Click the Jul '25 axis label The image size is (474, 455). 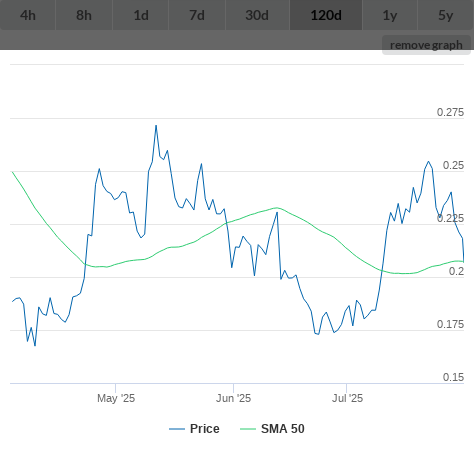(x=347, y=398)
